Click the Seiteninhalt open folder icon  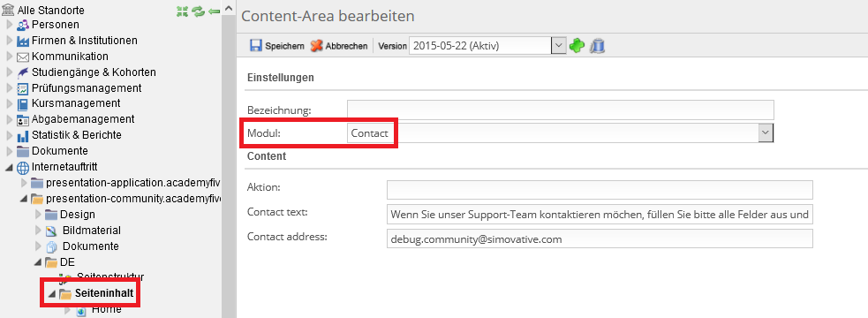(65, 293)
